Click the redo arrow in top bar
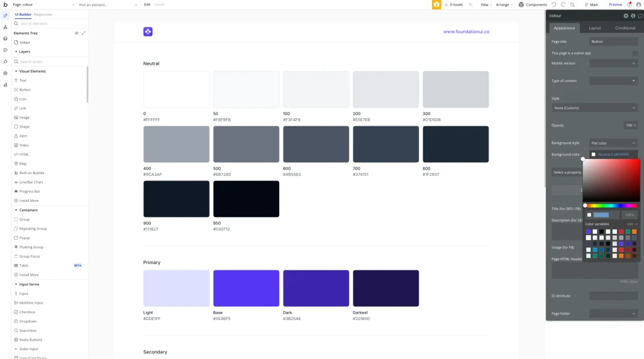Screen dimensions: 644x359 click(563, 4)
